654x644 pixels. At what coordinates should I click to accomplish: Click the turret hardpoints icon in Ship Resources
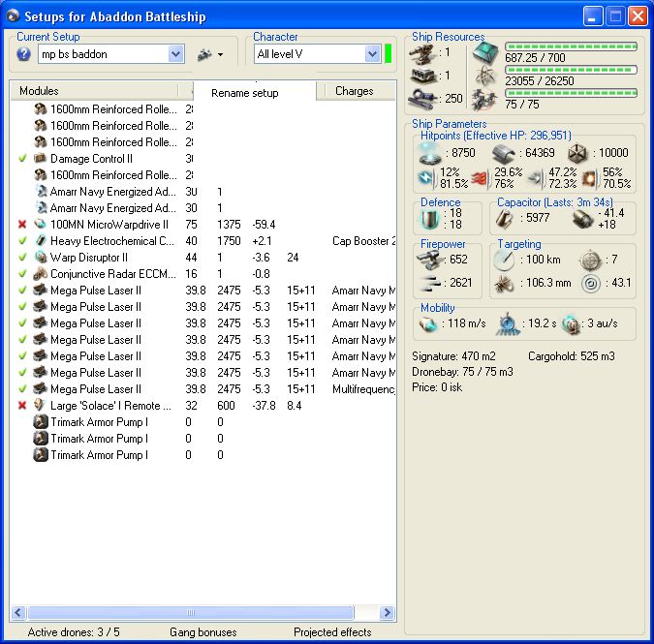point(422,53)
